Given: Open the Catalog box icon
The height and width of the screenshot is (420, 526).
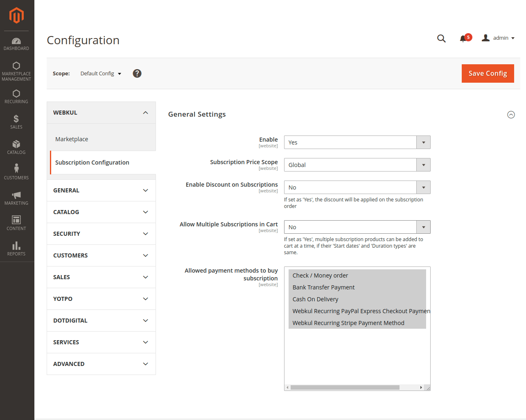Looking at the screenshot, I should click(16, 144).
